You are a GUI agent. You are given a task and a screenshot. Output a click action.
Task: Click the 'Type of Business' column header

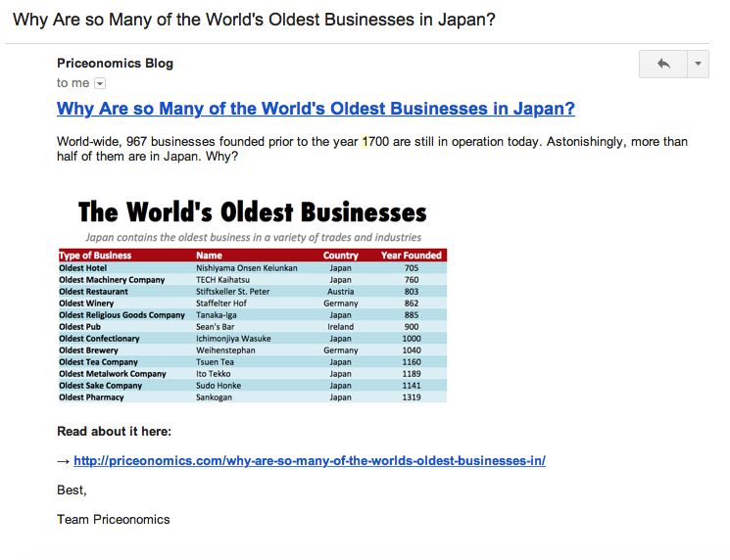95,256
